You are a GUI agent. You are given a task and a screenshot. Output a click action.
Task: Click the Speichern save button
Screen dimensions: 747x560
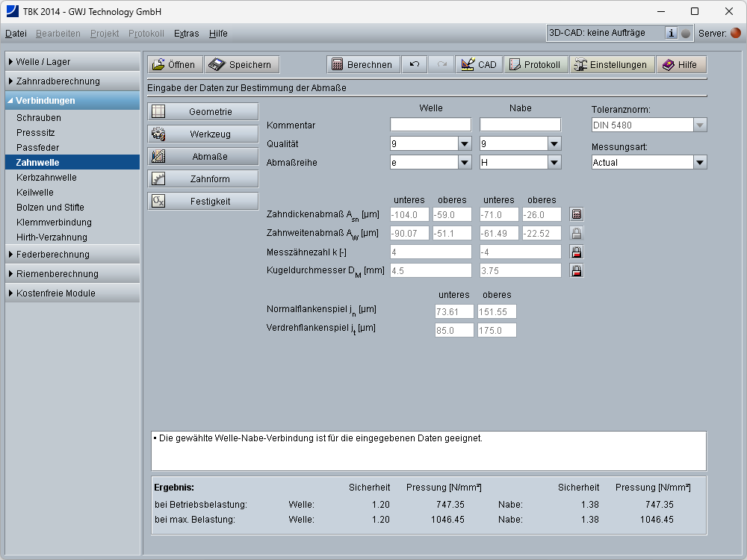[242, 65]
